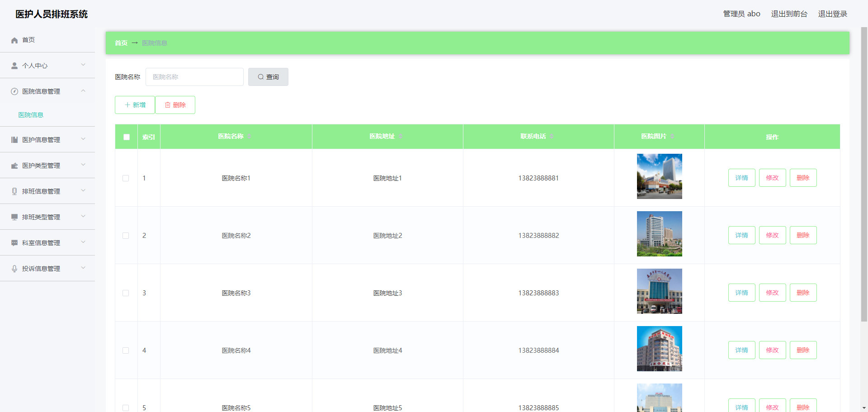This screenshot has height=412, width=868.
Task: Expand the 排班信息管理 chevron
Action: (83, 191)
